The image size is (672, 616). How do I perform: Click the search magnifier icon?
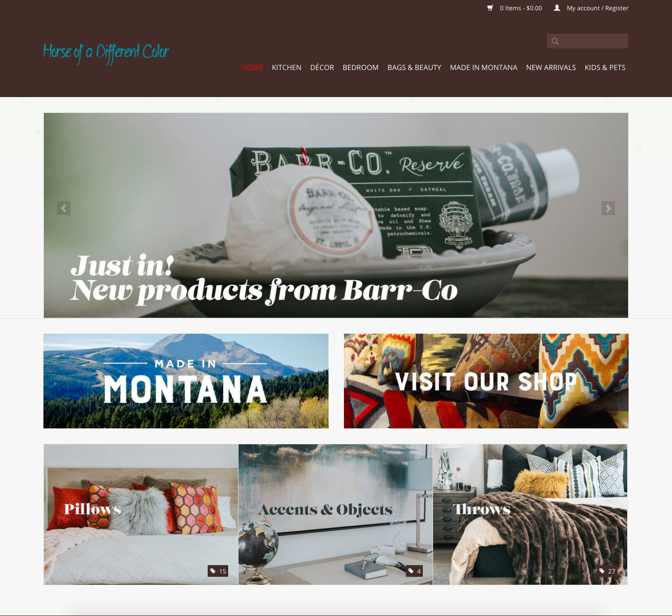click(555, 41)
